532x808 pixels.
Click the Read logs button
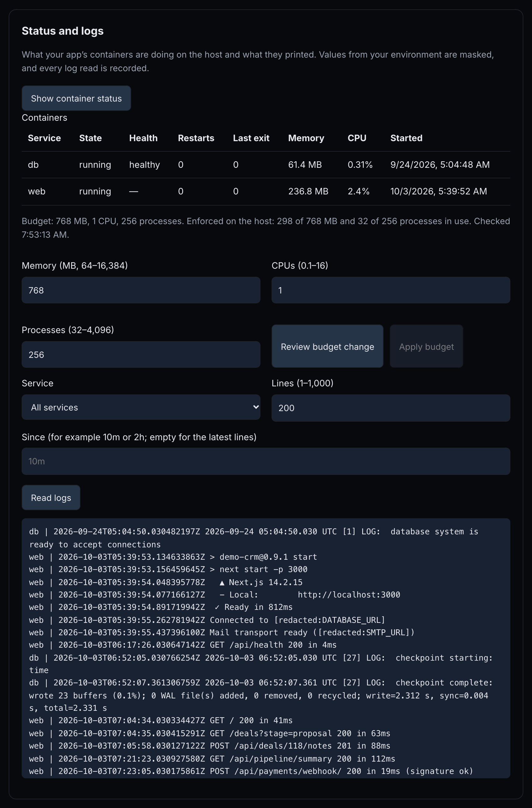pos(51,498)
